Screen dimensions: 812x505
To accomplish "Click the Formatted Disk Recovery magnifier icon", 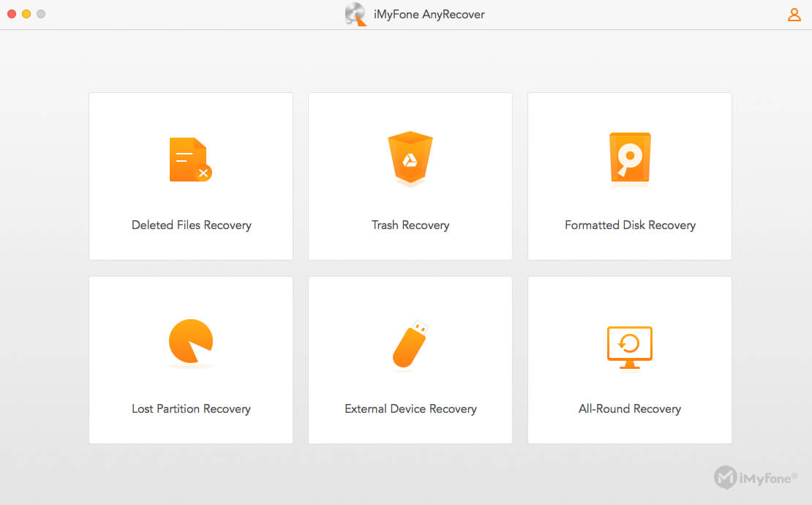I will (629, 158).
